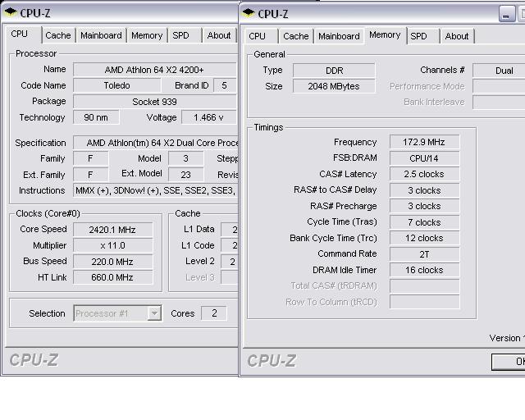The width and height of the screenshot is (525, 420).
Task: Click the Channels # value Dual
Action: [x=499, y=71]
